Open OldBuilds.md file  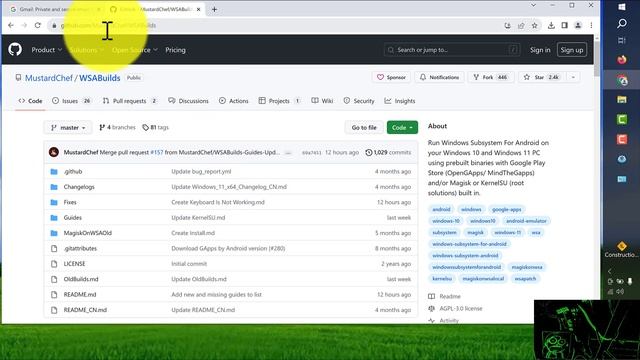[x=81, y=279]
